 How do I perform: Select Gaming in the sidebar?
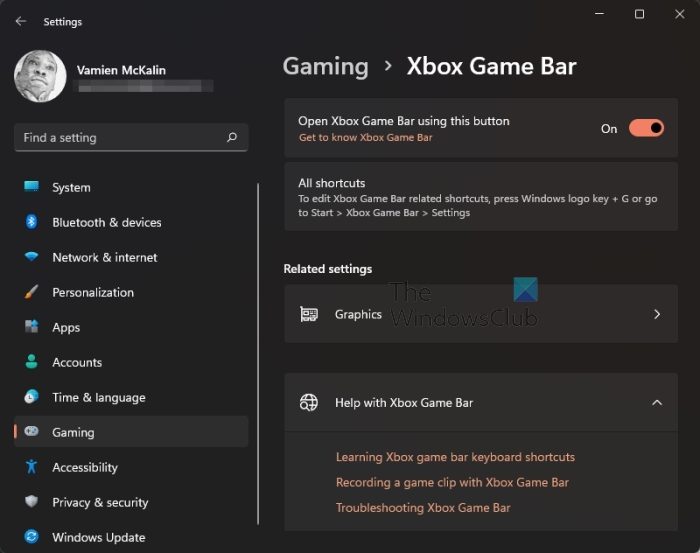coord(131,432)
